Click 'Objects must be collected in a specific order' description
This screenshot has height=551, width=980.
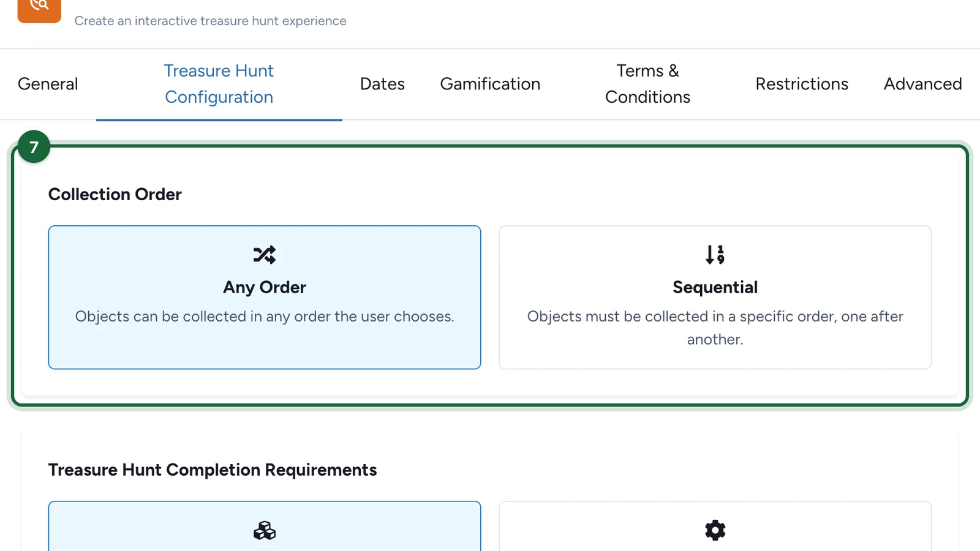[x=715, y=328]
